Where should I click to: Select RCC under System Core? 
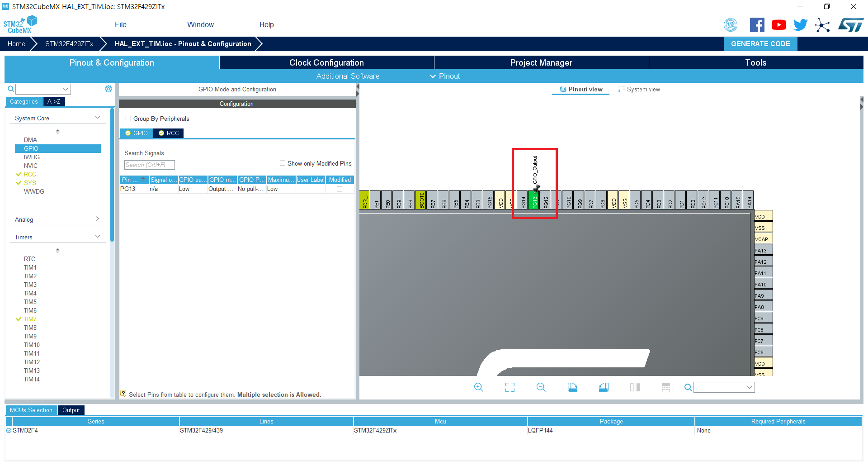pyautogui.click(x=30, y=174)
